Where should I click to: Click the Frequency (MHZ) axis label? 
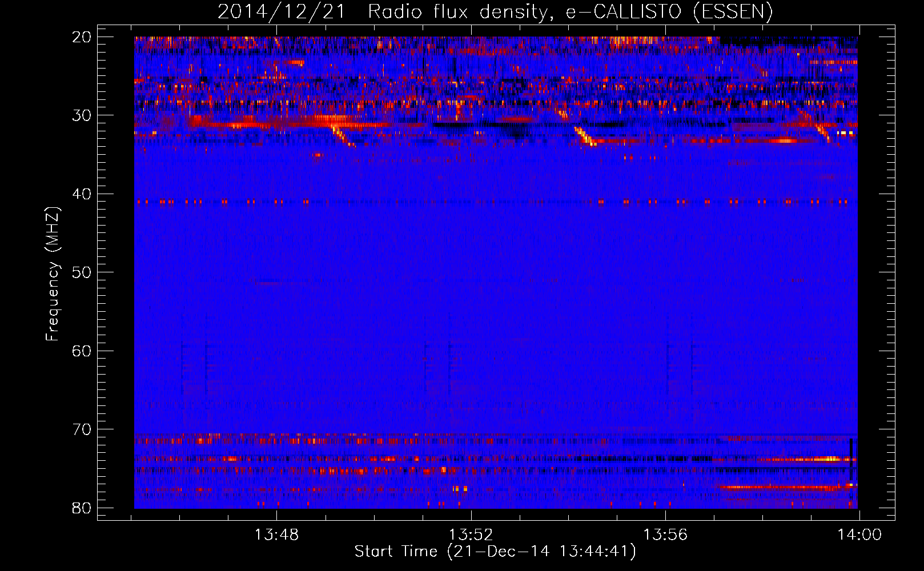53,274
